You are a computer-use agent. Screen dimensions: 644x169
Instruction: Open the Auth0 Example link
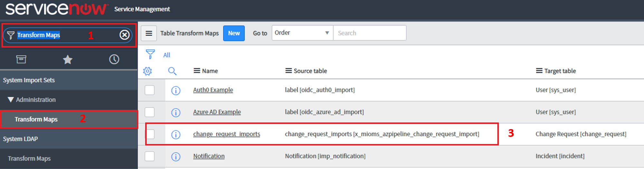pos(213,90)
